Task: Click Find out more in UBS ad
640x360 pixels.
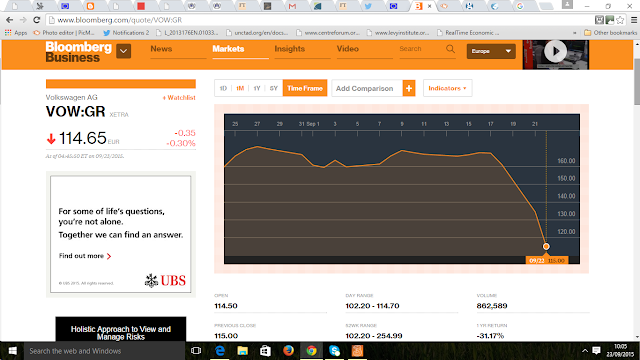Action: tap(85, 256)
